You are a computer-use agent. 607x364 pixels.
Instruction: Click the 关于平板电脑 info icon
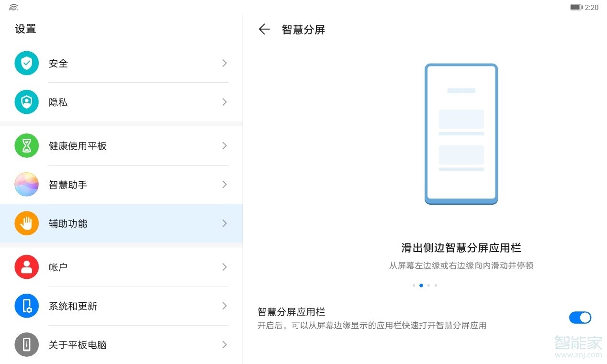pos(26,344)
